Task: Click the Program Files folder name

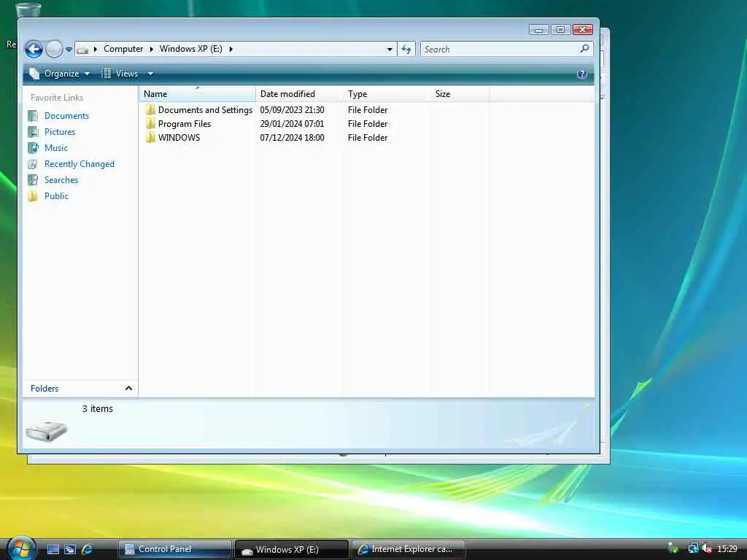Action: coord(185,123)
